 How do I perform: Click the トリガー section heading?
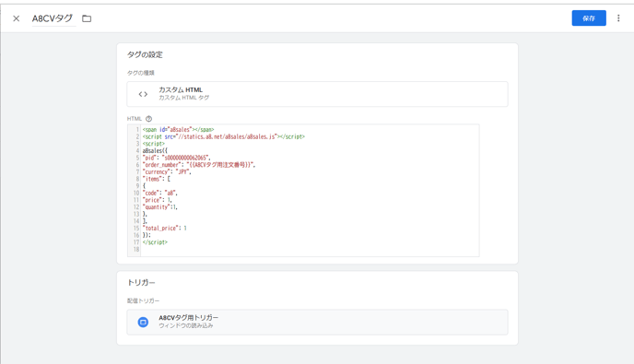pos(141,282)
